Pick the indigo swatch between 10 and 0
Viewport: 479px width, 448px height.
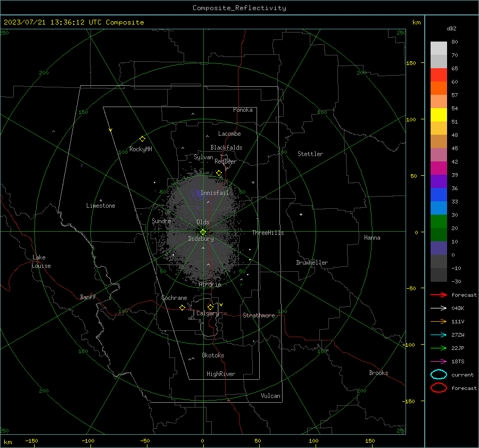click(439, 248)
